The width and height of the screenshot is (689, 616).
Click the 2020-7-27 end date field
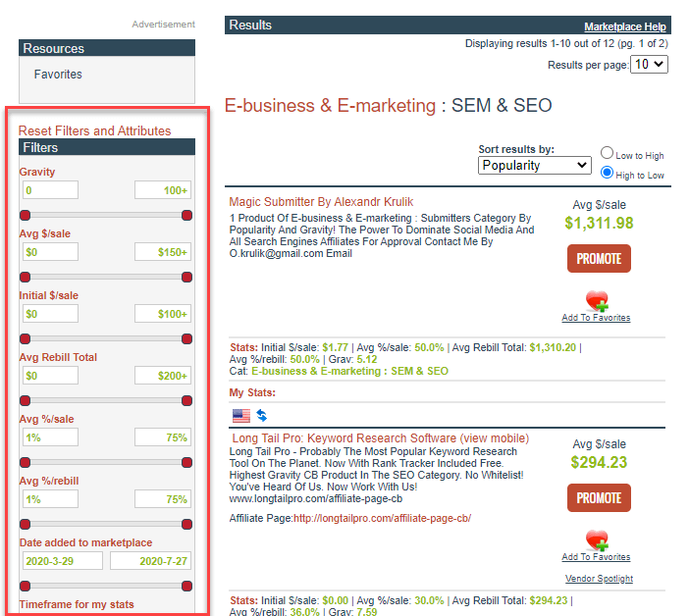(151, 561)
